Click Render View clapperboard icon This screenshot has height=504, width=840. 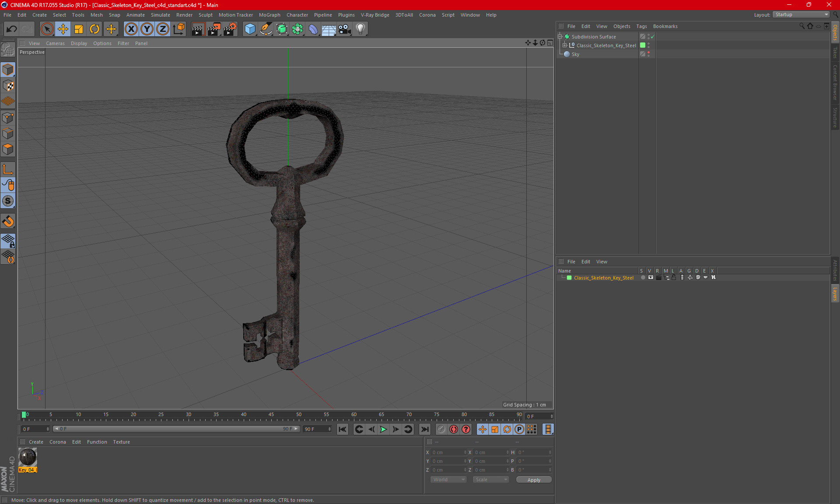pos(198,29)
